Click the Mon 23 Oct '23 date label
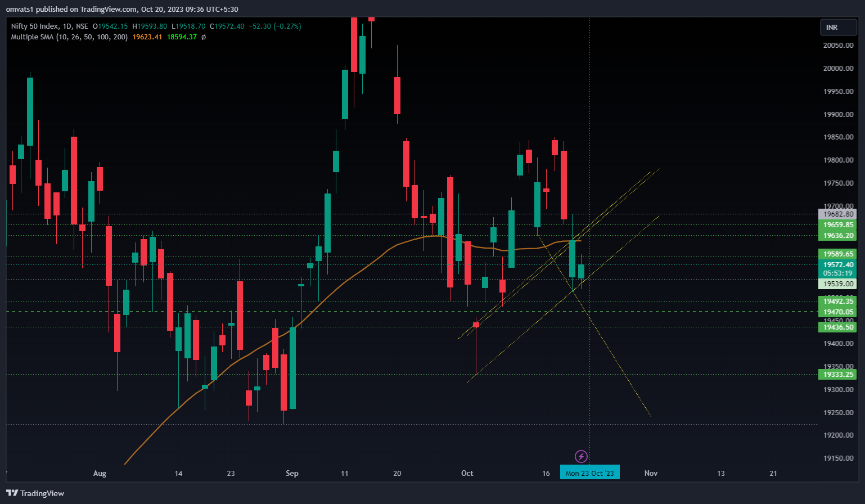Screen dimensions: 865x504 click(589, 473)
